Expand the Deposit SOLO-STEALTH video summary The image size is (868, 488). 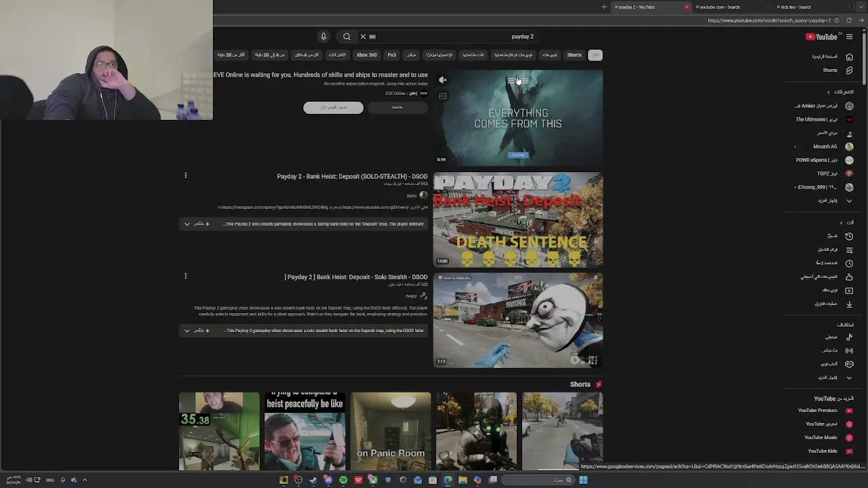(x=187, y=224)
